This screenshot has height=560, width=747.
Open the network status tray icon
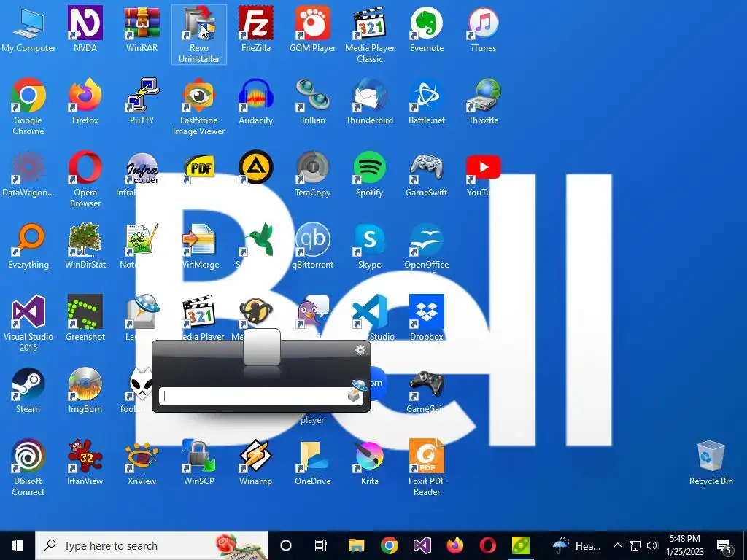(x=635, y=545)
